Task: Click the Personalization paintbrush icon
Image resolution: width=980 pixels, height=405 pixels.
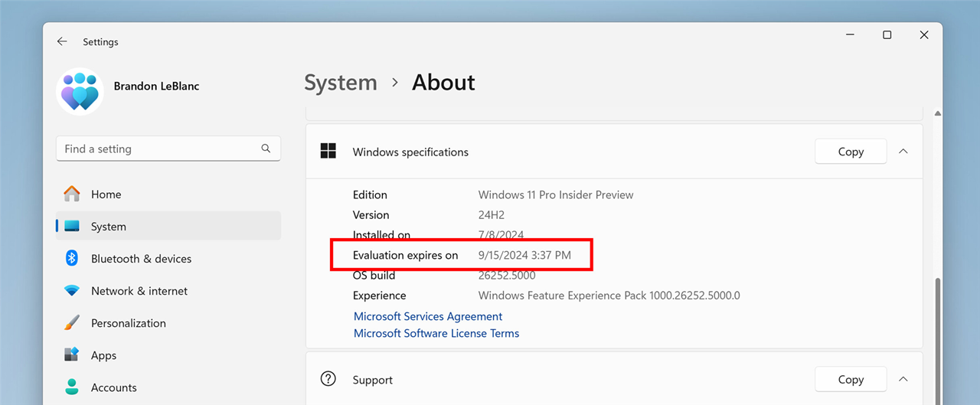Action: 72,323
